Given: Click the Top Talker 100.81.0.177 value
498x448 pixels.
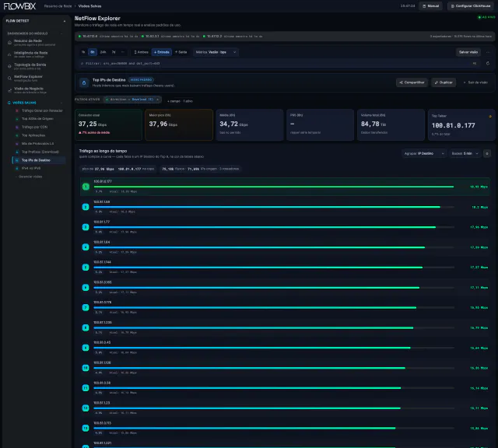Looking at the screenshot, I should click(453, 125).
